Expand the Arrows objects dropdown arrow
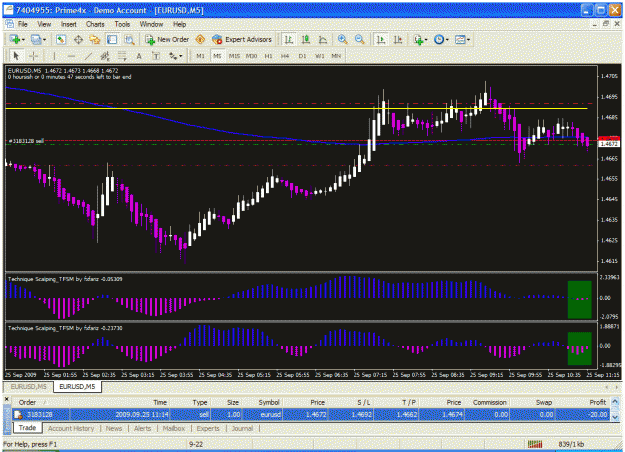 (x=181, y=56)
